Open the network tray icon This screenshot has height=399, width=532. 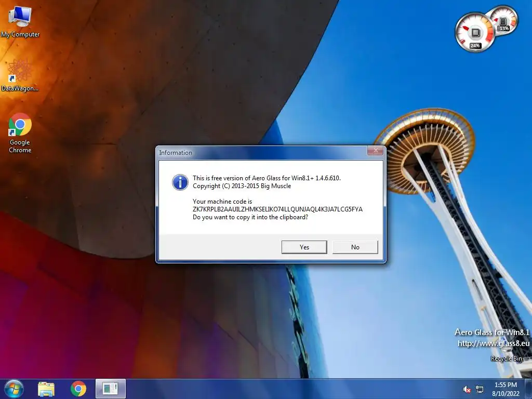tap(480, 390)
